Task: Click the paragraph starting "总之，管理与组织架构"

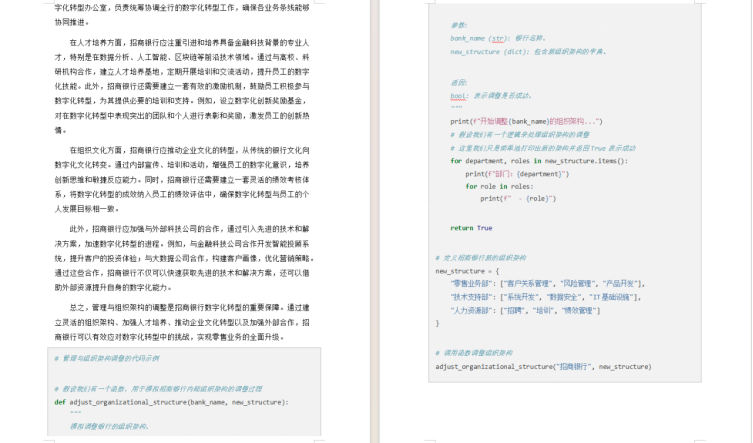Action: (182, 322)
